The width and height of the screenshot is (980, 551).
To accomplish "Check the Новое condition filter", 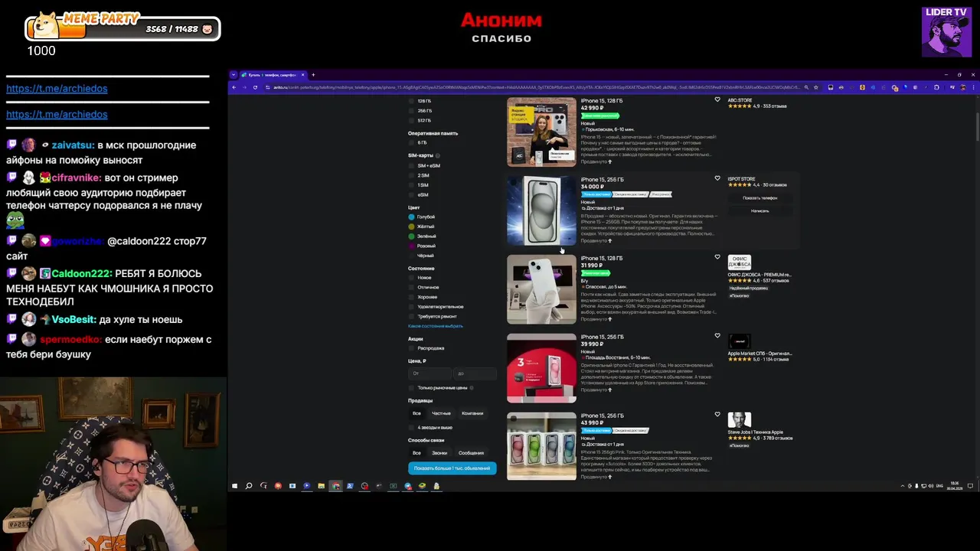I will [411, 278].
